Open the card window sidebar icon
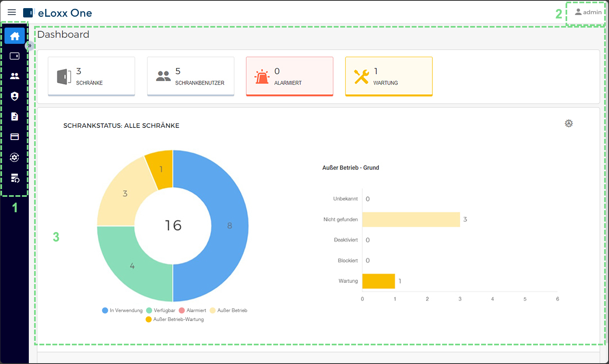 click(x=15, y=137)
